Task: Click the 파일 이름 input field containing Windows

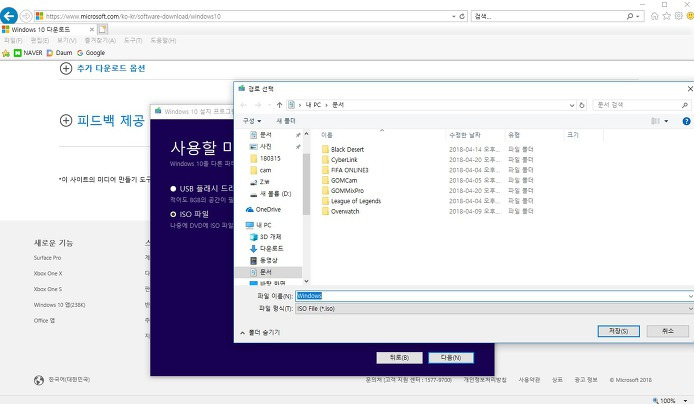Action: (x=494, y=296)
